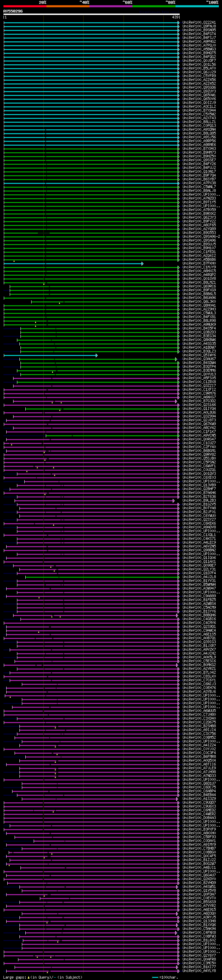Select label UniRef100_Q3AU67
The width and height of the screenshot is (222, 980).
coord(199,359)
